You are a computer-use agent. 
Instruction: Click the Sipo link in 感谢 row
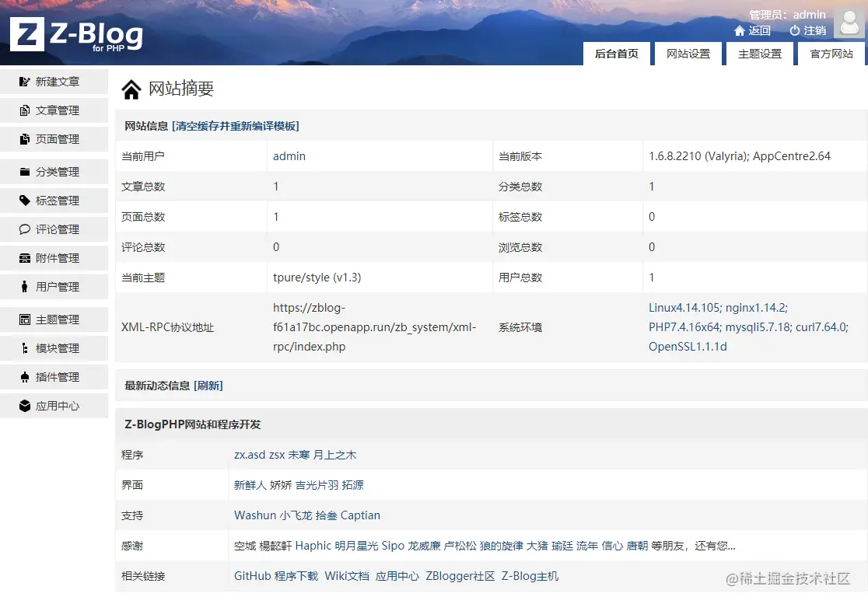pos(393,546)
